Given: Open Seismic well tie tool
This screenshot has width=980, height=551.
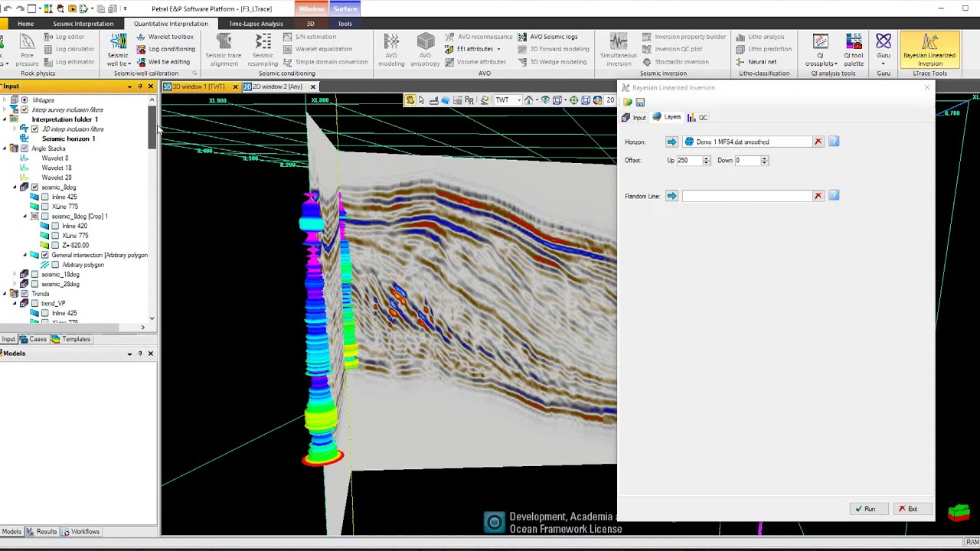Looking at the screenshot, I should pos(119,51).
